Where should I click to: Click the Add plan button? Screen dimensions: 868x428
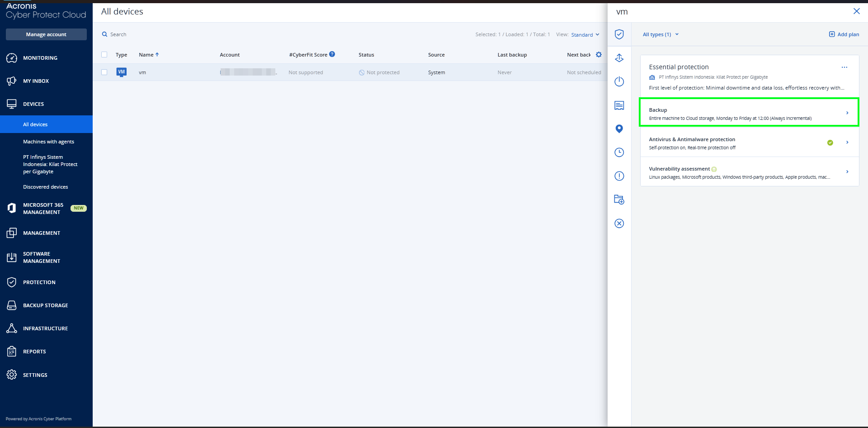[x=844, y=34]
